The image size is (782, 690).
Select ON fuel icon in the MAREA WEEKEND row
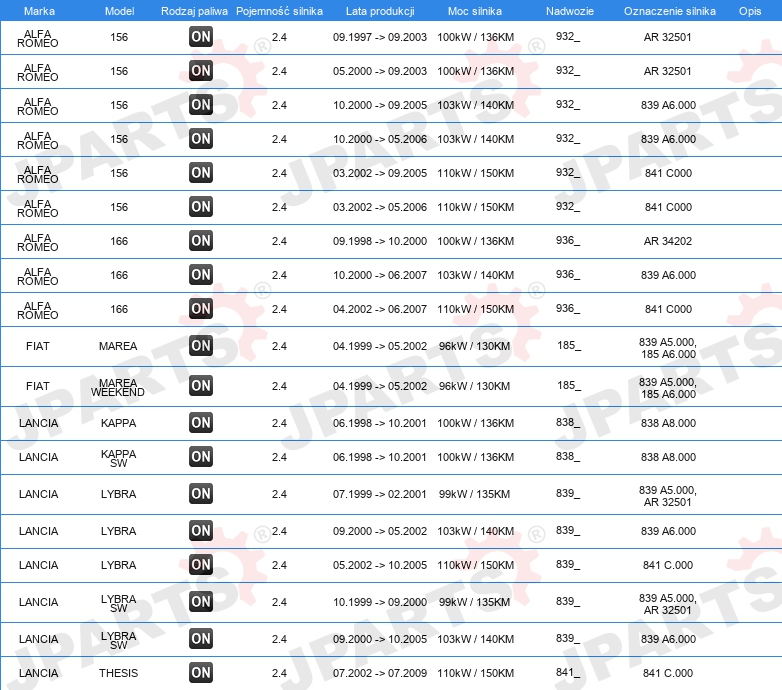pyautogui.click(x=201, y=385)
